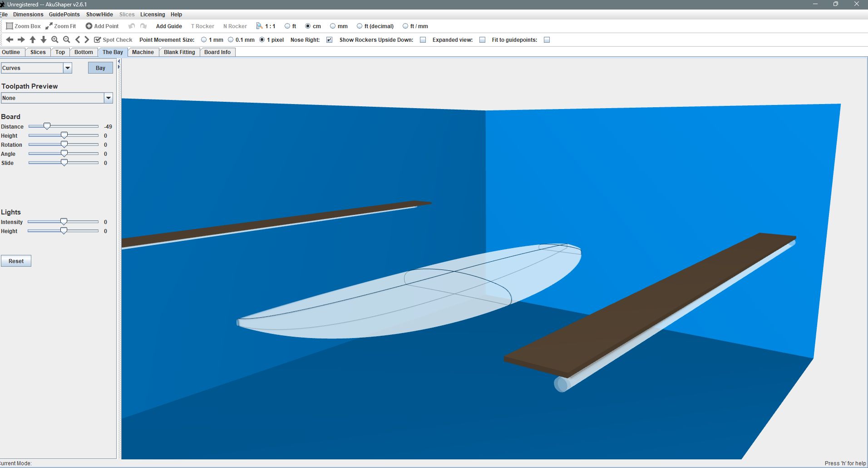The height and width of the screenshot is (468, 868).
Task: Click the right chevron next icon
Action: click(87, 40)
